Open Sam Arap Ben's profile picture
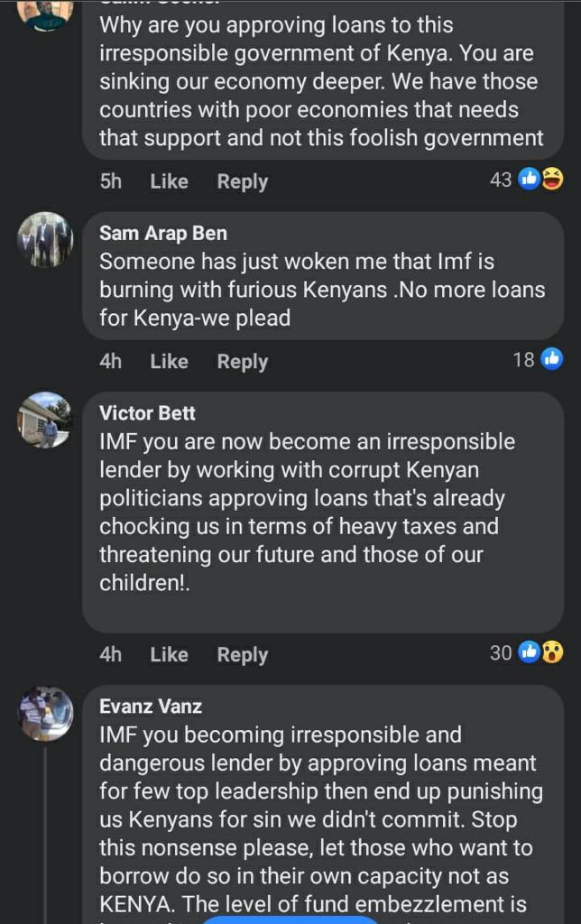This screenshot has height=924, width=581. coord(45,239)
